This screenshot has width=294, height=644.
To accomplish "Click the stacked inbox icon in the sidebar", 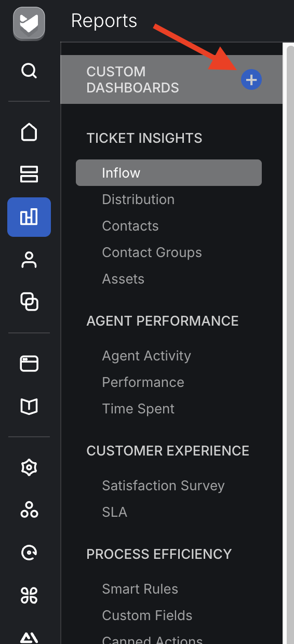I will point(29,175).
